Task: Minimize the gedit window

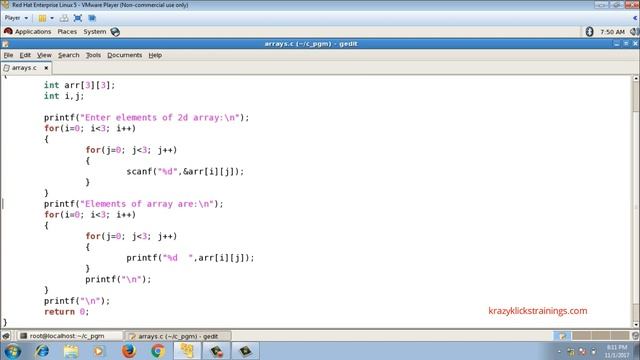Action: click(x=617, y=44)
